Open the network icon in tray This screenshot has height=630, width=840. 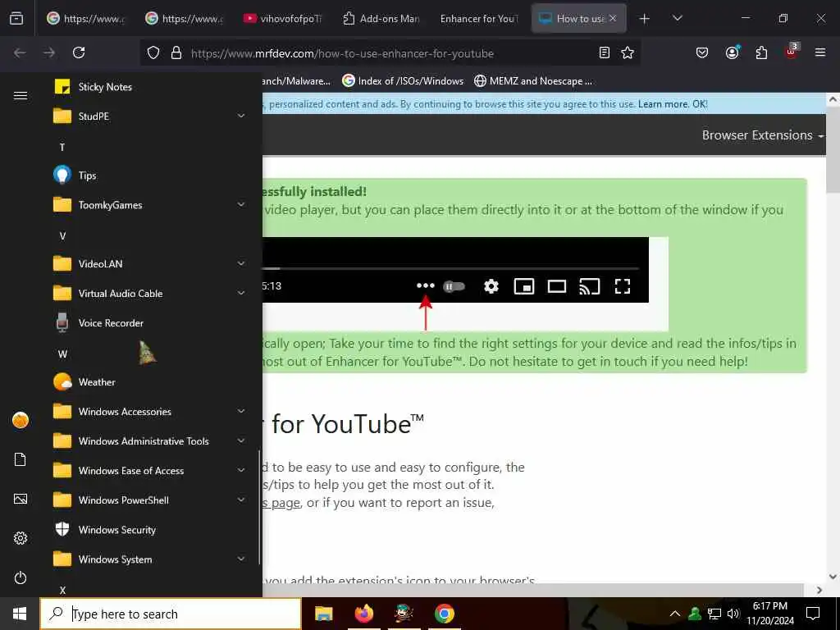coord(714,614)
